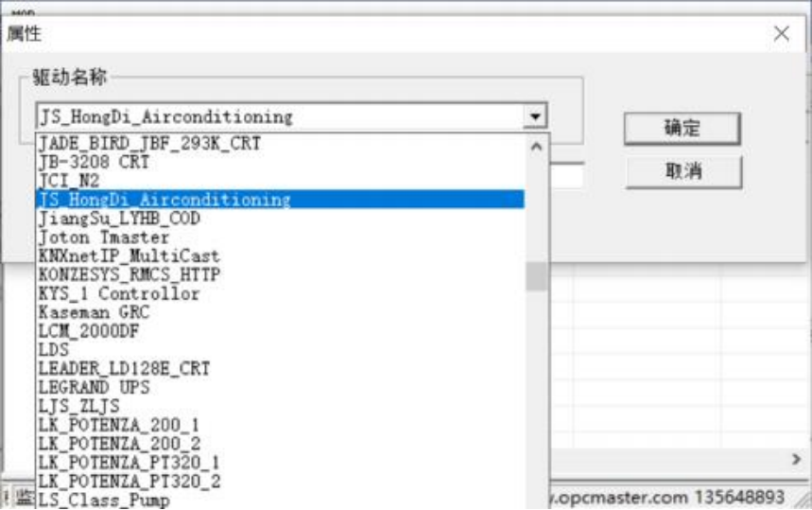Click the list scrollbar up arrow

537,147
